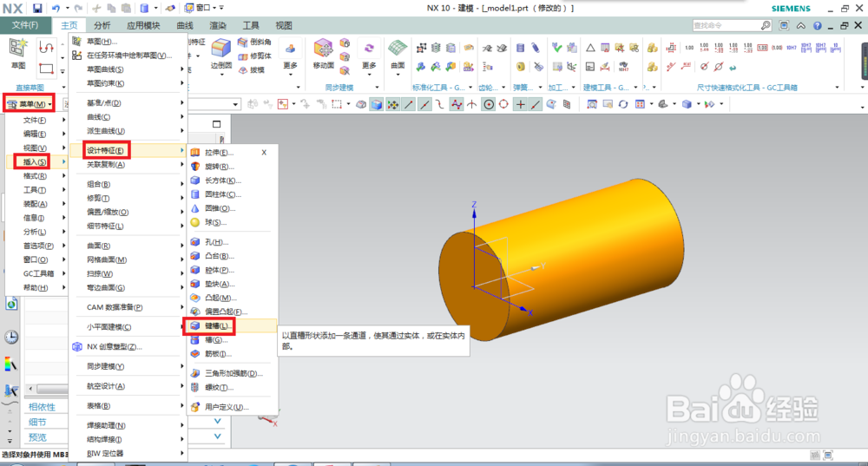Switch to the Analysis (分析) ribbon tab
Image resolution: width=868 pixels, height=466 pixels.
coord(102,25)
